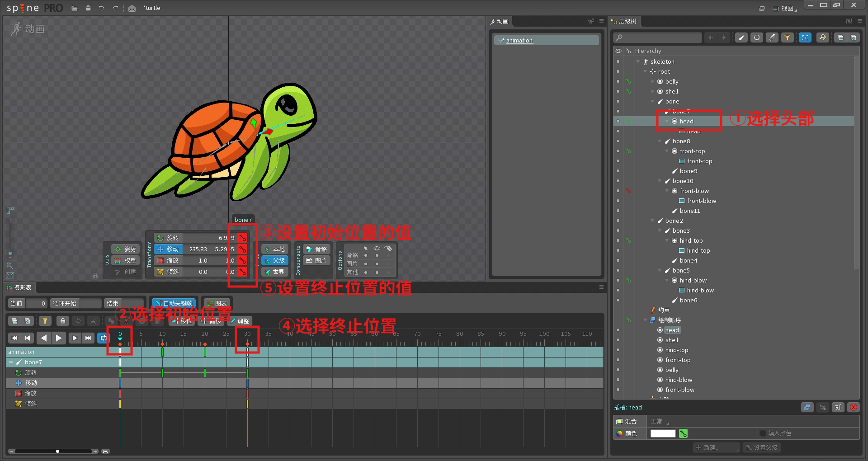Collapse all rows in dopesheet
The height and width of the screenshot is (461, 868).
[15, 321]
